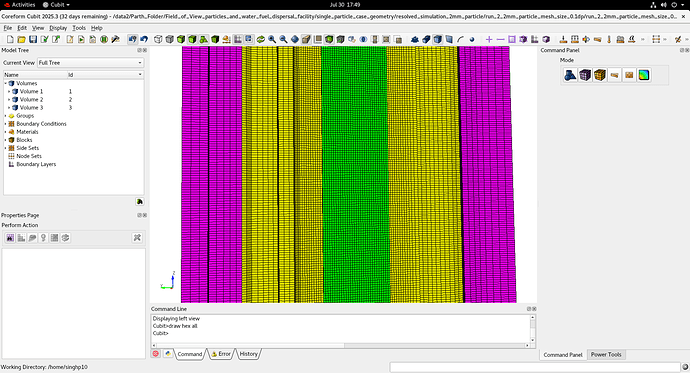Click the binoculars icon below Model Tree
The width and height of the screenshot is (690, 373).
pos(139,201)
